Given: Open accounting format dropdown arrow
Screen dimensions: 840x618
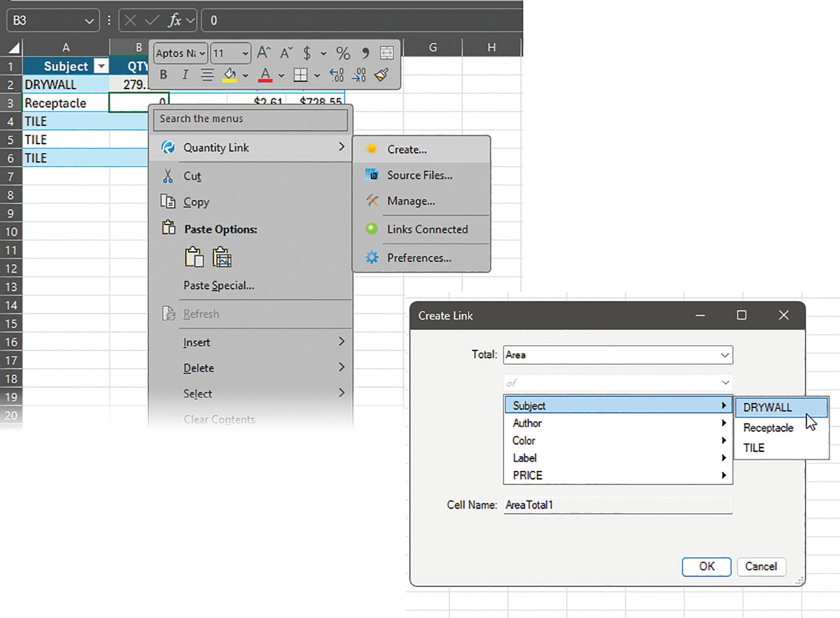Looking at the screenshot, I should point(323,53).
